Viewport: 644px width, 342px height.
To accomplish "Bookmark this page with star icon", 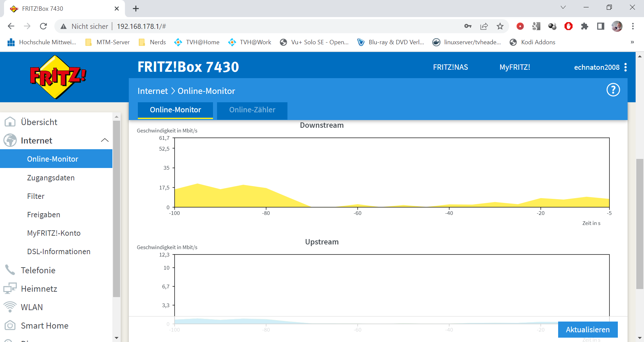I will tap(500, 26).
